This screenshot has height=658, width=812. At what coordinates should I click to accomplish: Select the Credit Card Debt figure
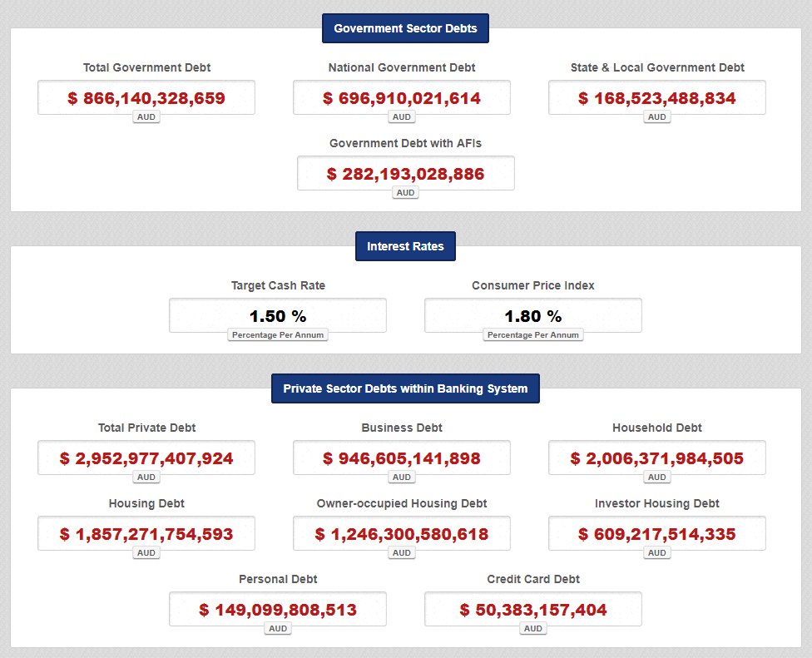click(533, 610)
